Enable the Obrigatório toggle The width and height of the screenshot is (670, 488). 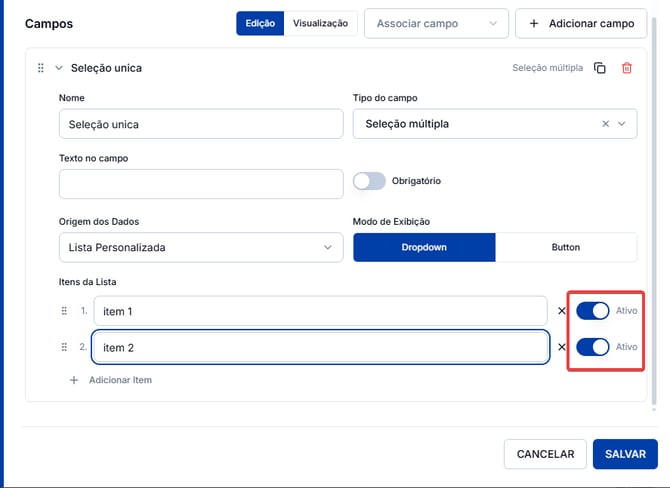369,181
